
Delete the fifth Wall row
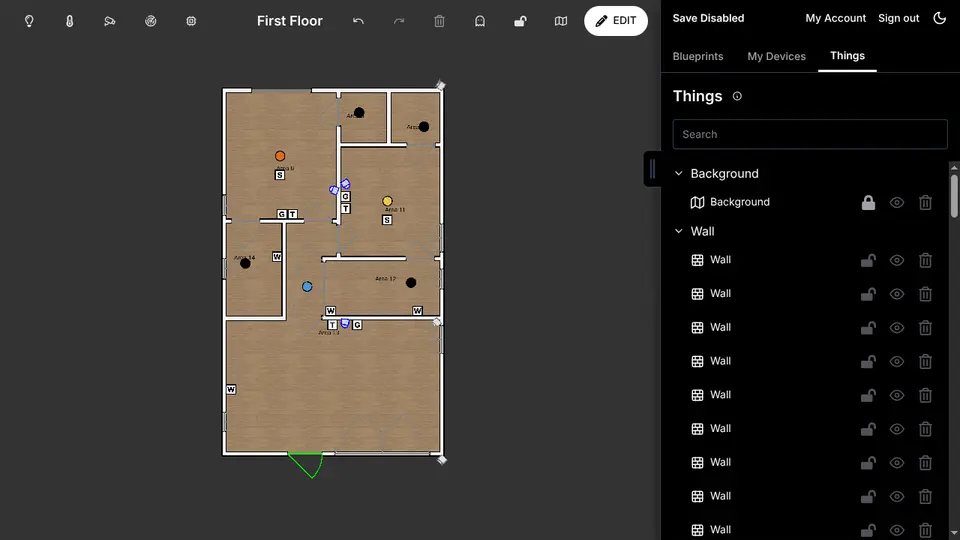pyautogui.click(x=925, y=395)
